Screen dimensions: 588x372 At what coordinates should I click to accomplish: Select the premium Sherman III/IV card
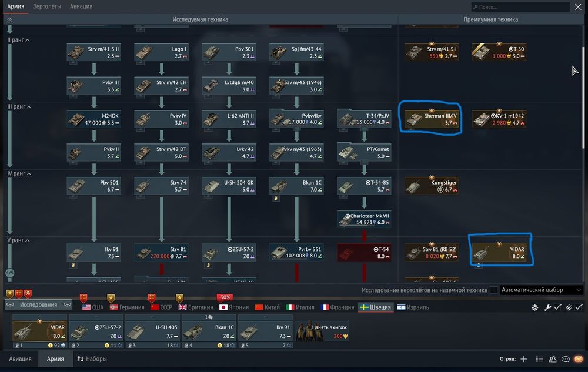[x=432, y=119]
